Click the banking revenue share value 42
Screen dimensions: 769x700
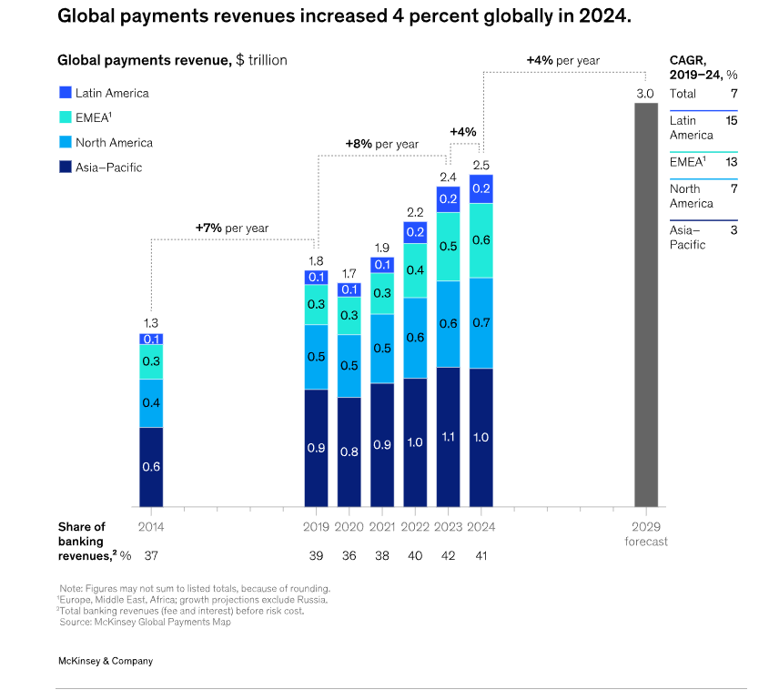(448, 554)
